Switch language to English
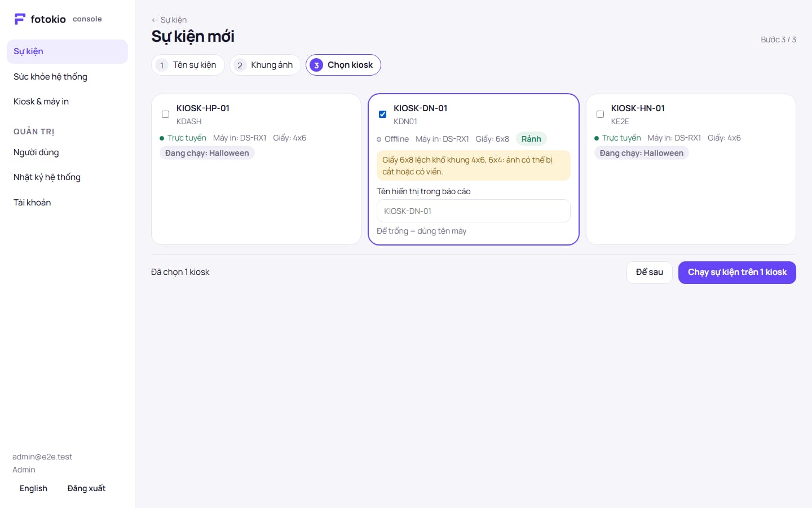The width and height of the screenshot is (812, 508). click(33, 489)
